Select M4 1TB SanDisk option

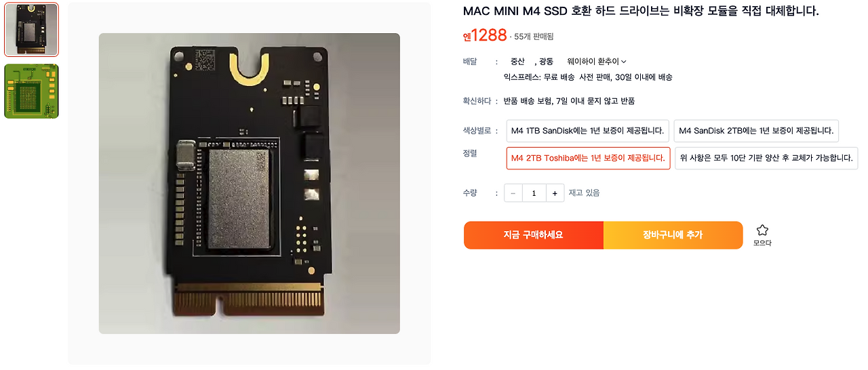pos(588,131)
